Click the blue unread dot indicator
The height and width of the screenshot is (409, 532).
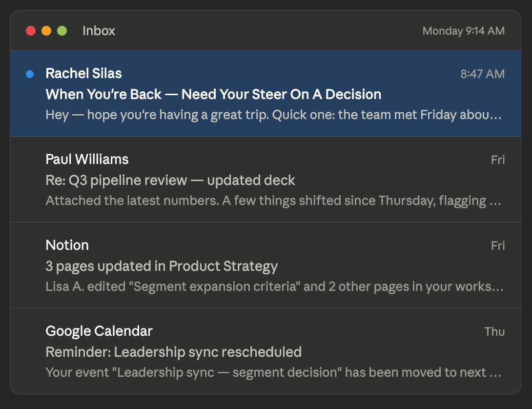[30, 74]
